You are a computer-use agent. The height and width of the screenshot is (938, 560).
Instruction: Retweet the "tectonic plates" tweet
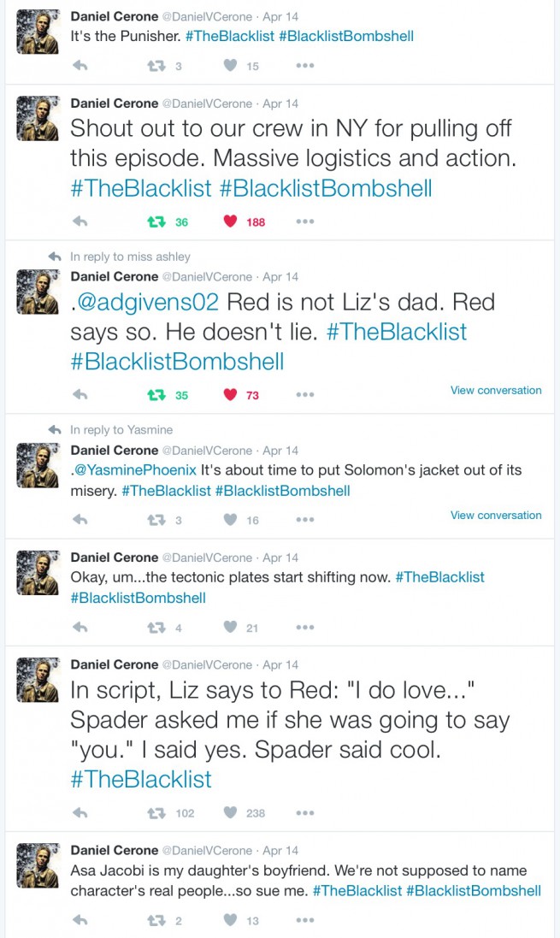(156, 628)
